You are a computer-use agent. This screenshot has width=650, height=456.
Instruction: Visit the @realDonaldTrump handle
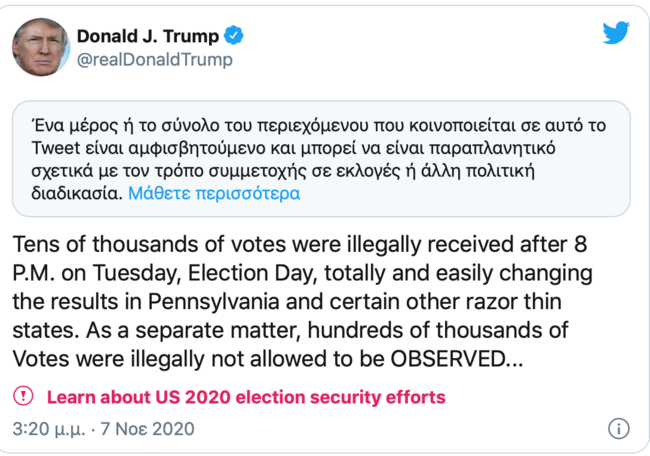155,60
